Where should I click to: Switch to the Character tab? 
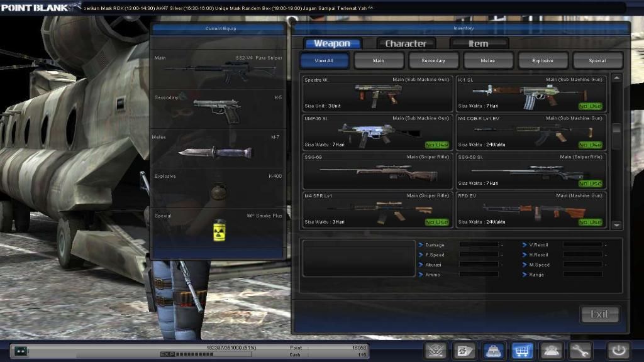pos(406,43)
